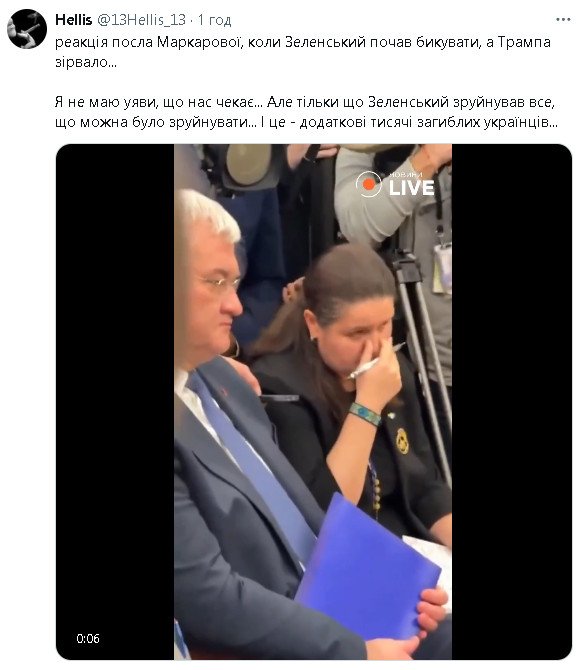Click the black left letterbox area of video
This screenshot has width=582, height=670.
click(115, 402)
